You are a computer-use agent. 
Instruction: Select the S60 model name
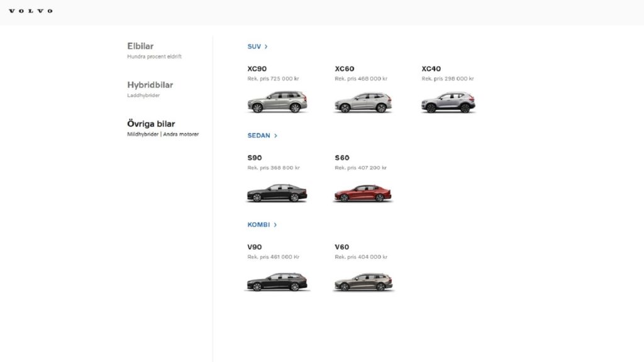tap(341, 158)
